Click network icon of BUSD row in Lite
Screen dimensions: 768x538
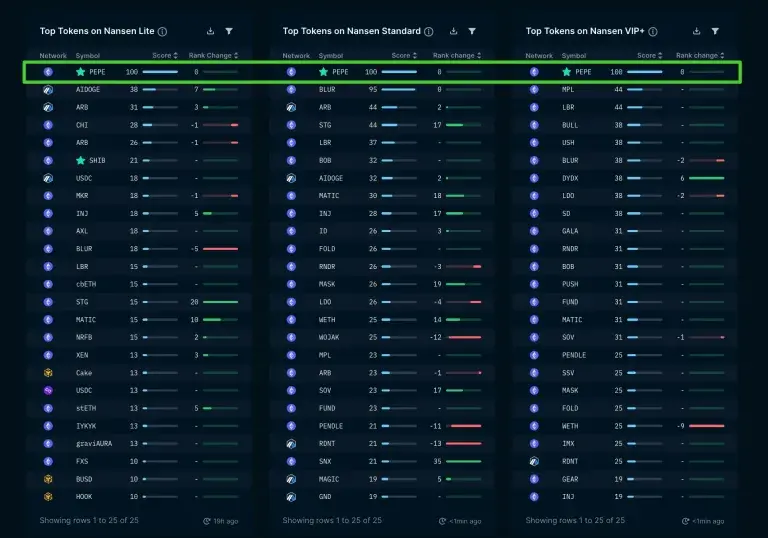coord(48,479)
